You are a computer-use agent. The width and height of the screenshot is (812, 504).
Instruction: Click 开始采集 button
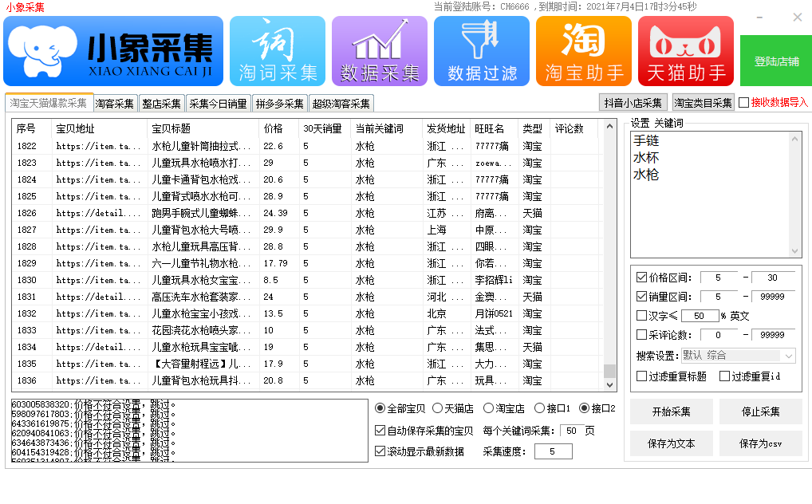tap(671, 411)
